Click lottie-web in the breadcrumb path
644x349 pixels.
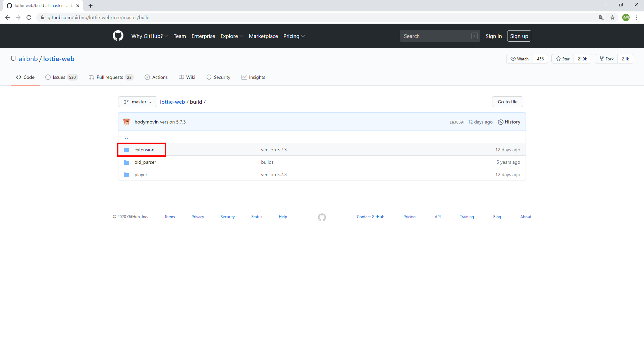pos(172,102)
